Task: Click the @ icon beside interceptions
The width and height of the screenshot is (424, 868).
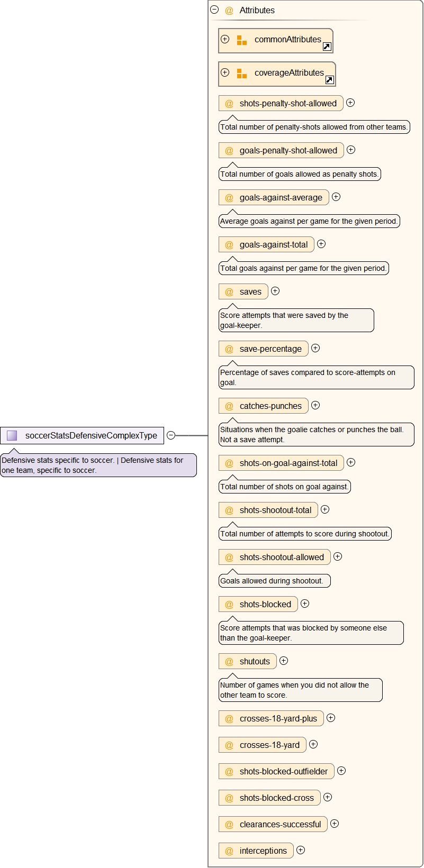Action: click(229, 851)
